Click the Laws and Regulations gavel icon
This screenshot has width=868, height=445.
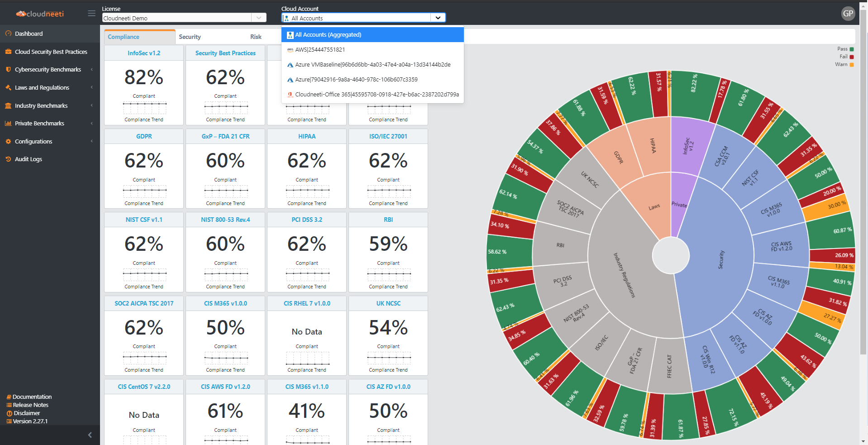pos(8,87)
